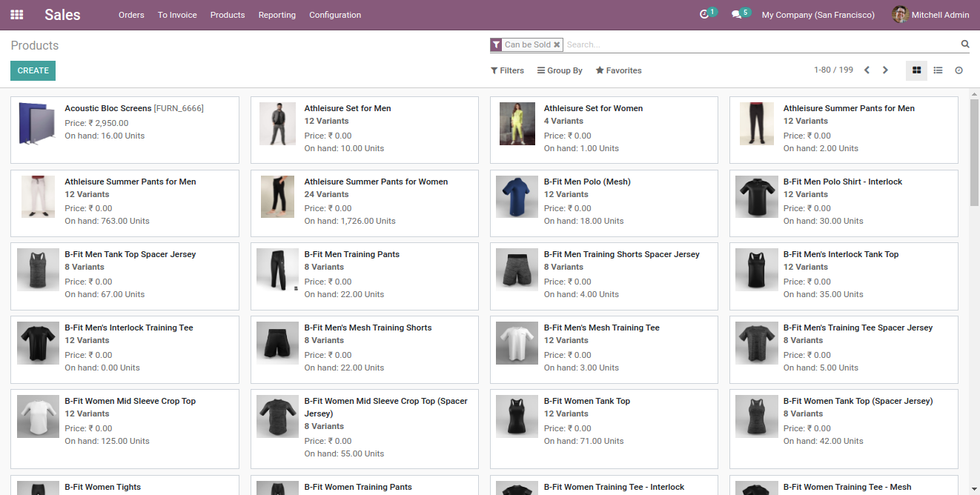Open the Reporting menu
The image size is (980, 495).
click(x=277, y=15)
